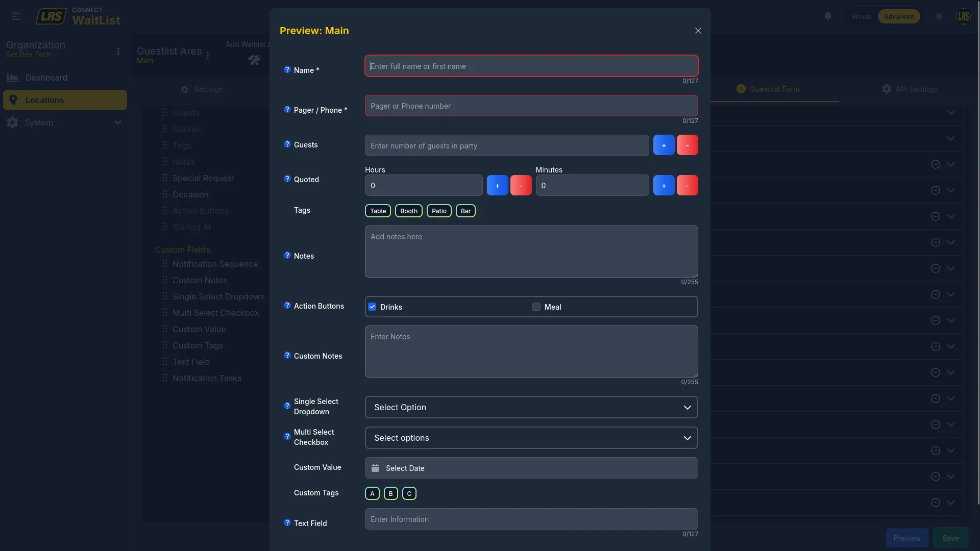Click drag handle beside Occasion
Viewport: 980px width, 551px height.
click(x=165, y=194)
